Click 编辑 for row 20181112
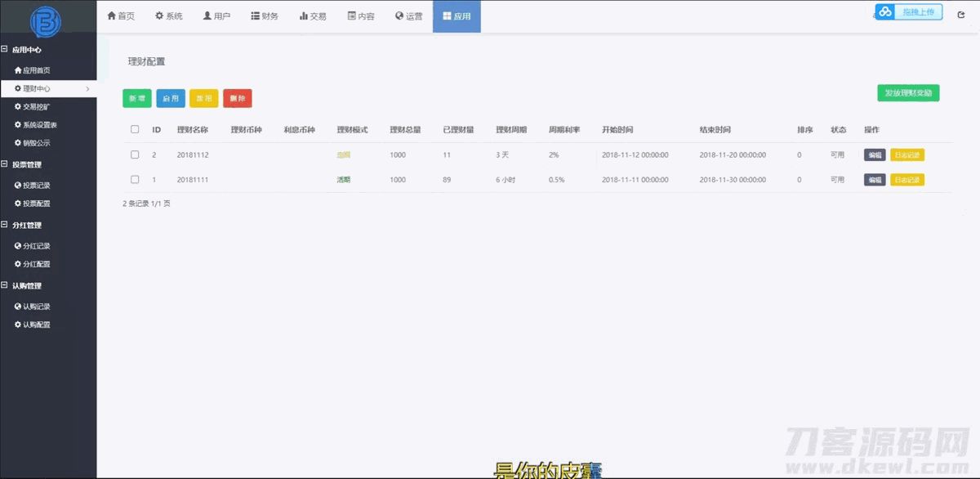This screenshot has width=980, height=479. [x=874, y=155]
